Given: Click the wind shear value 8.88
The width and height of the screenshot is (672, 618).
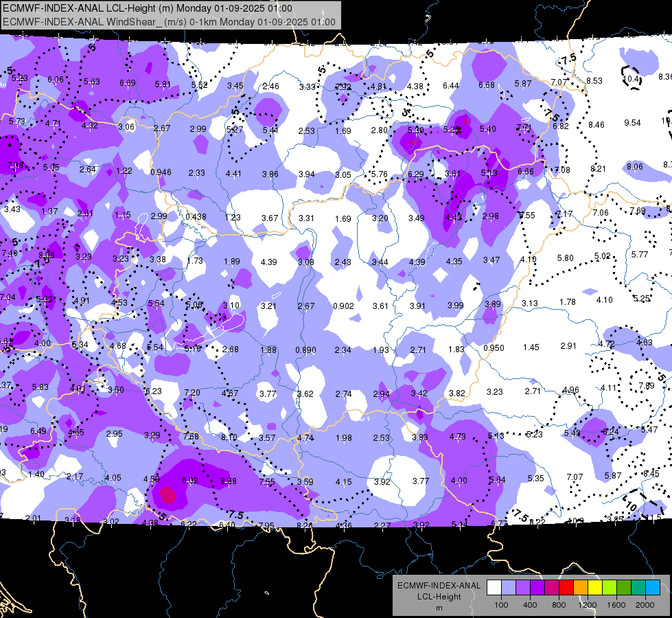Looking at the screenshot, I should 229,481.
